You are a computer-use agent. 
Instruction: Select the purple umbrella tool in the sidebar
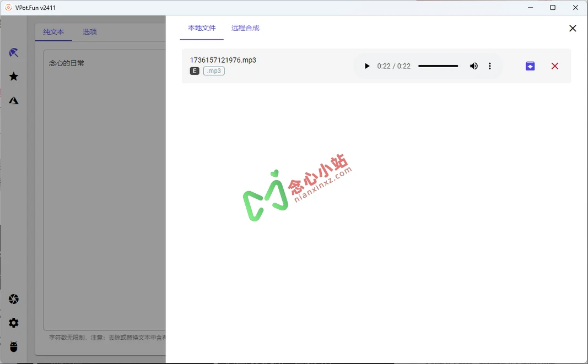(x=13, y=52)
